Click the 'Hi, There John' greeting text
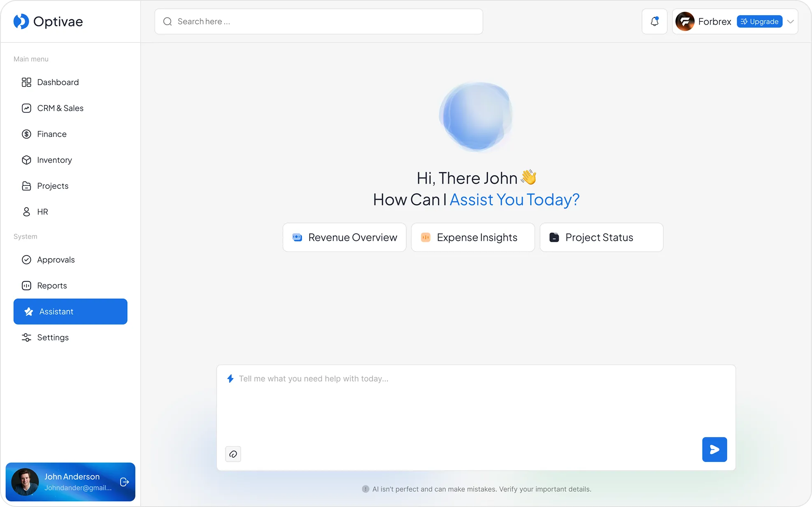The image size is (812, 507). point(467,178)
